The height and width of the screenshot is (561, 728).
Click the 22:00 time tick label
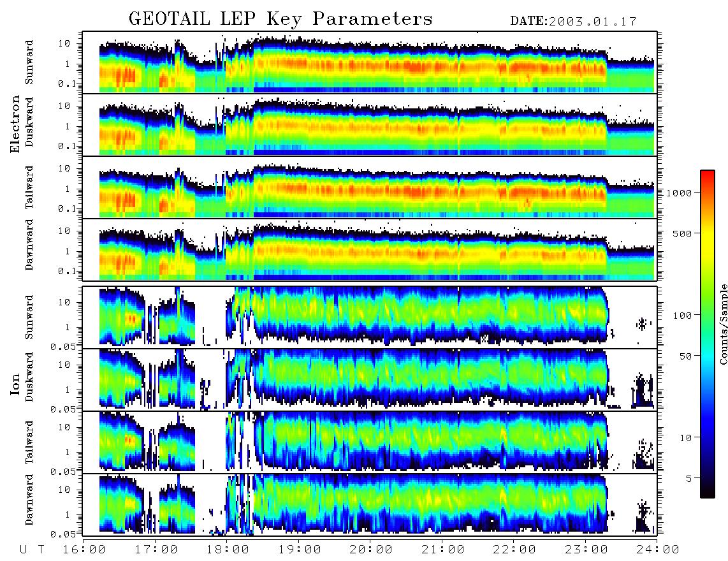[x=514, y=550]
